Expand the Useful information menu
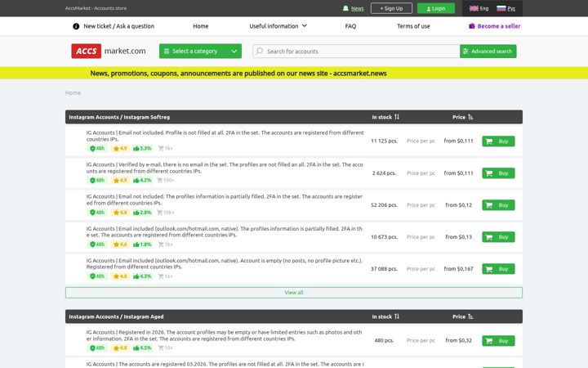The height and width of the screenshot is (368, 588). tap(278, 26)
